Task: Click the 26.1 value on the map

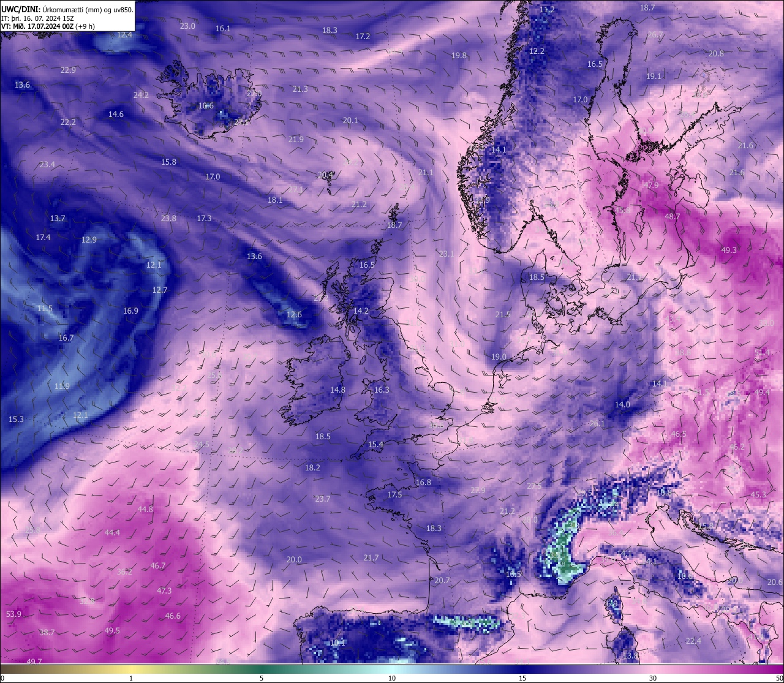Action: coord(597,423)
